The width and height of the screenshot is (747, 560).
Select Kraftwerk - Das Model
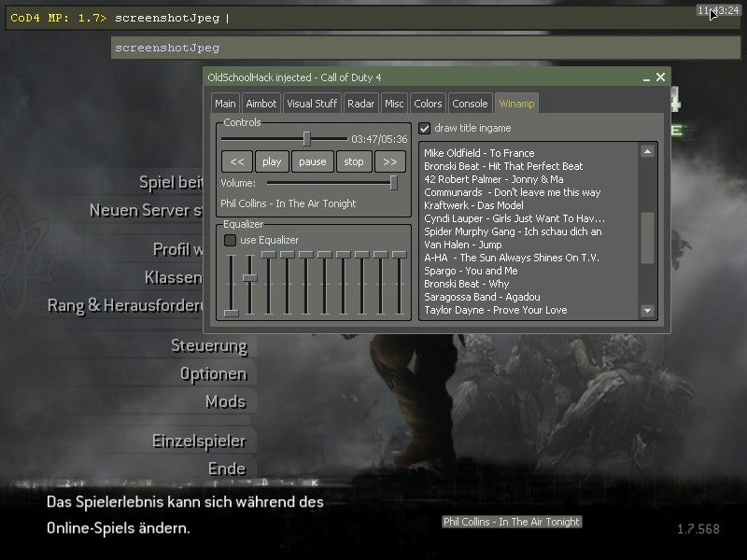473,205
